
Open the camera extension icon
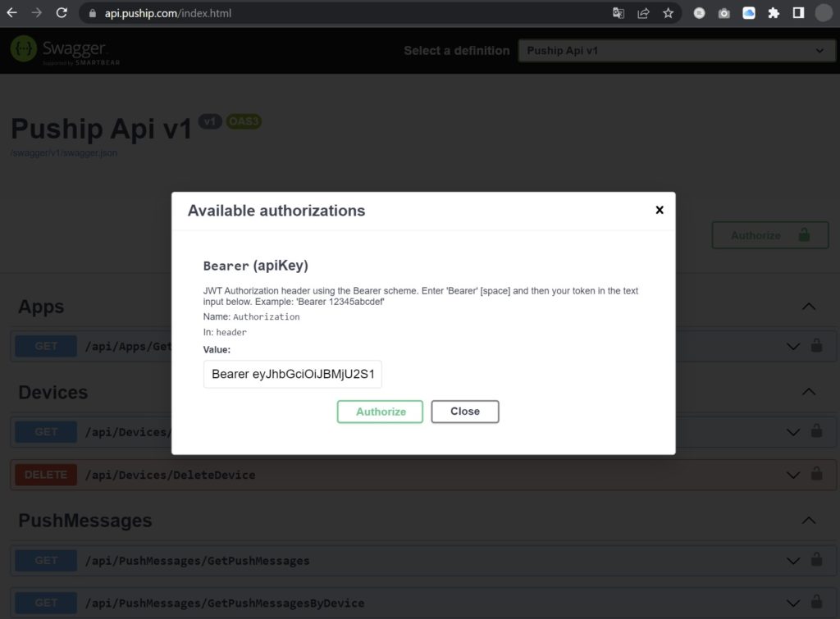tap(724, 13)
